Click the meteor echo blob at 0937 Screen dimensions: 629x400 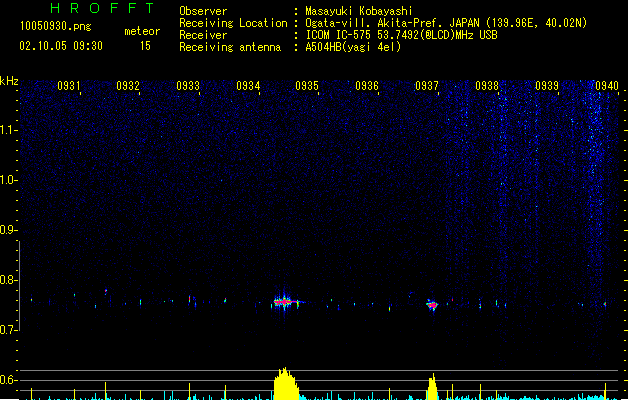[432, 305]
